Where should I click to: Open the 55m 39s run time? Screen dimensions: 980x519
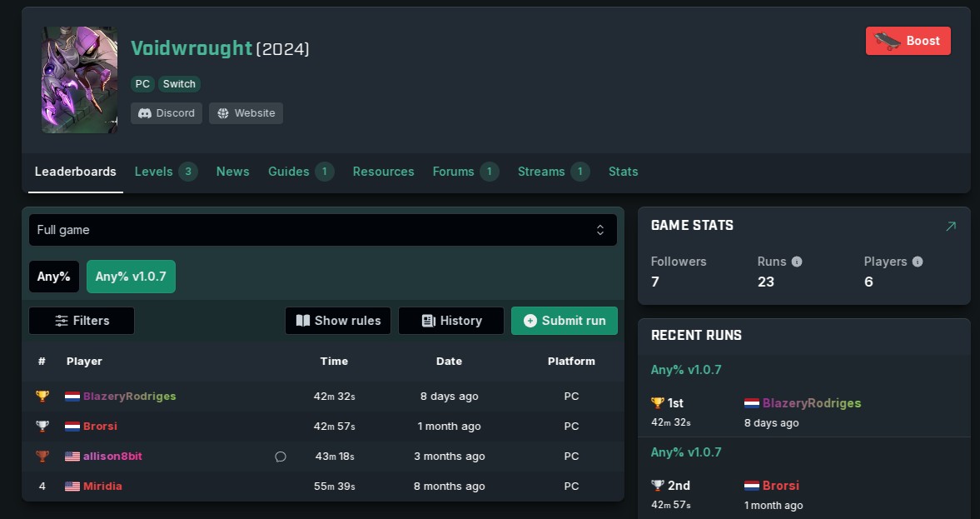pos(335,487)
